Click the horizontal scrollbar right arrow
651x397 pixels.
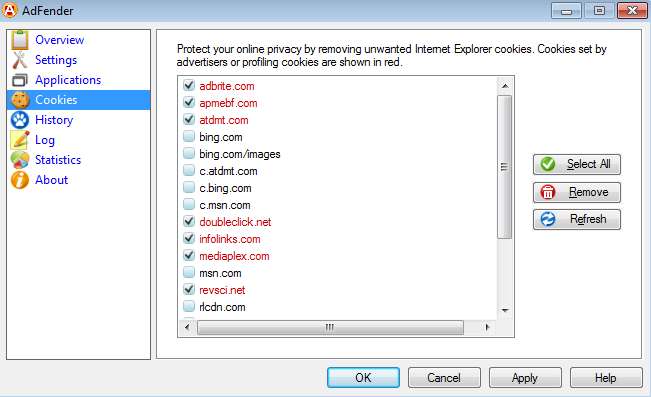487,327
